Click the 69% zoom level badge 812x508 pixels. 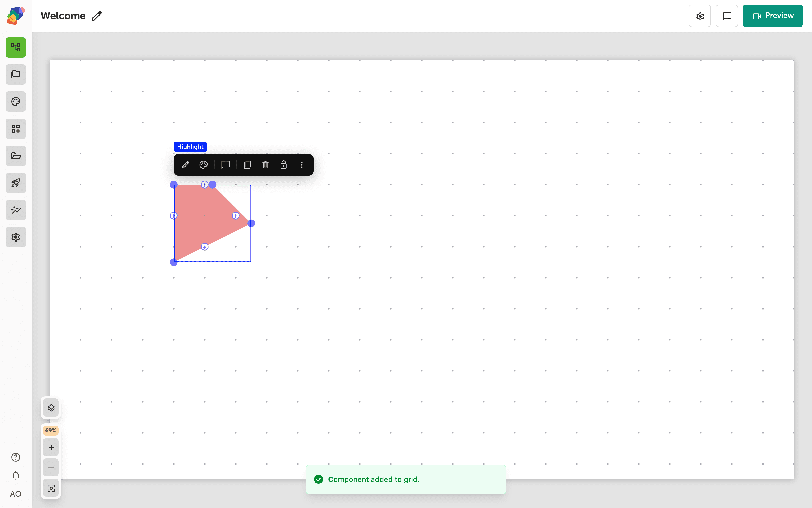click(51, 430)
